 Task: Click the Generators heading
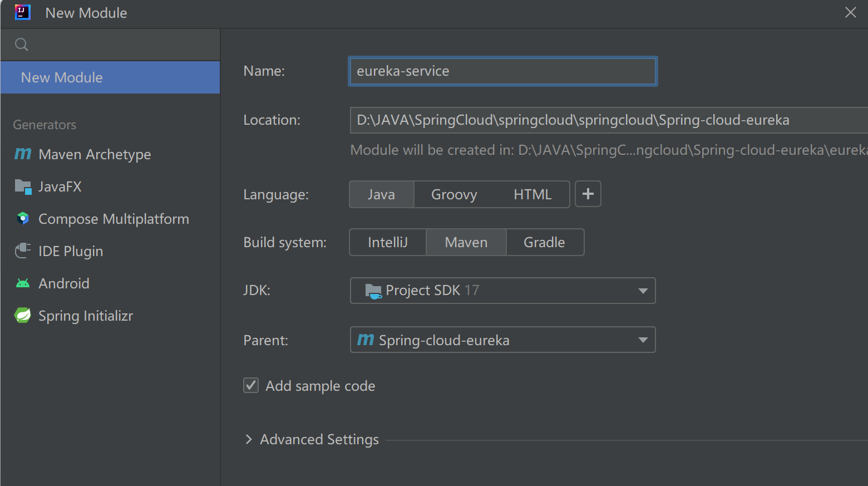pyautogui.click(x=45, y=125)
